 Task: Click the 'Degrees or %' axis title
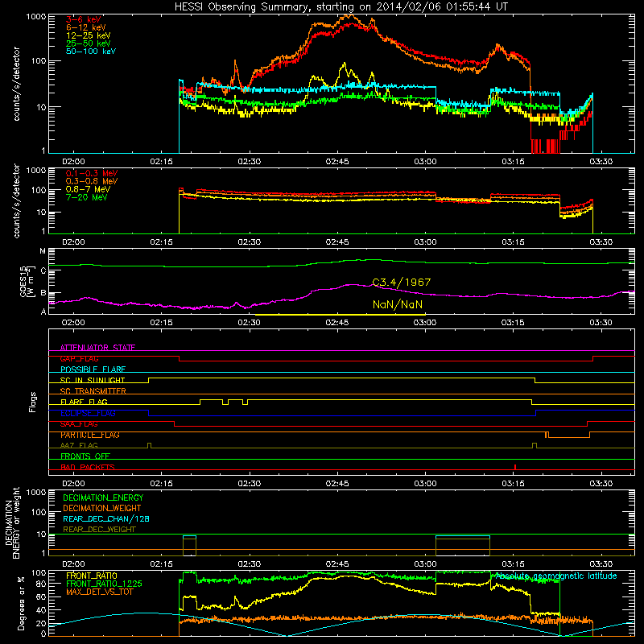pyautogui.click(x=21, y=602)
